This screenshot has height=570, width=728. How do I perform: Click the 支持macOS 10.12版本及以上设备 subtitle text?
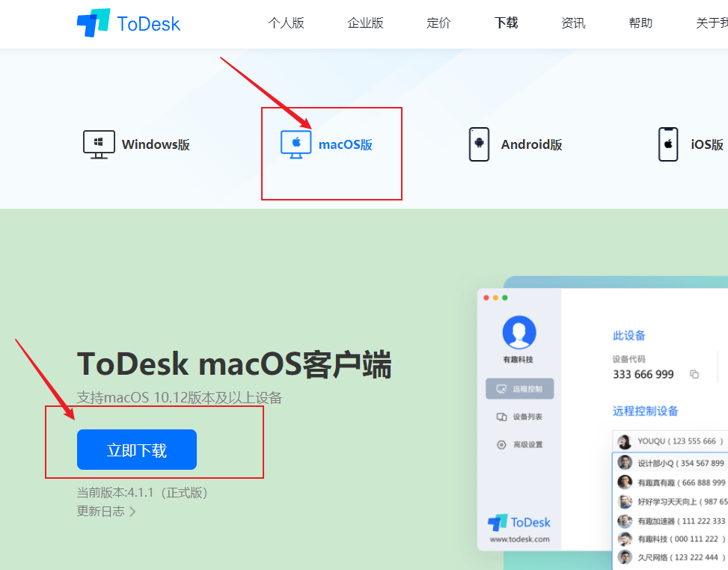click(180, 397)
